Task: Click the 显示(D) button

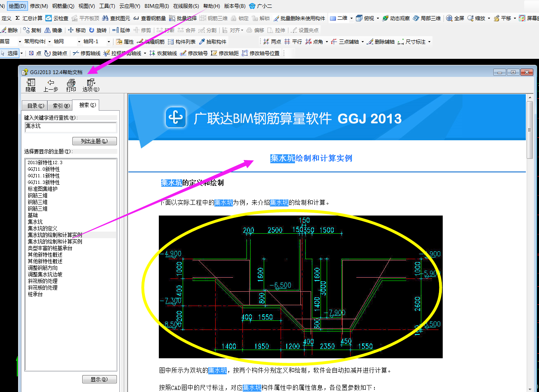Action: tap(99, 379)
